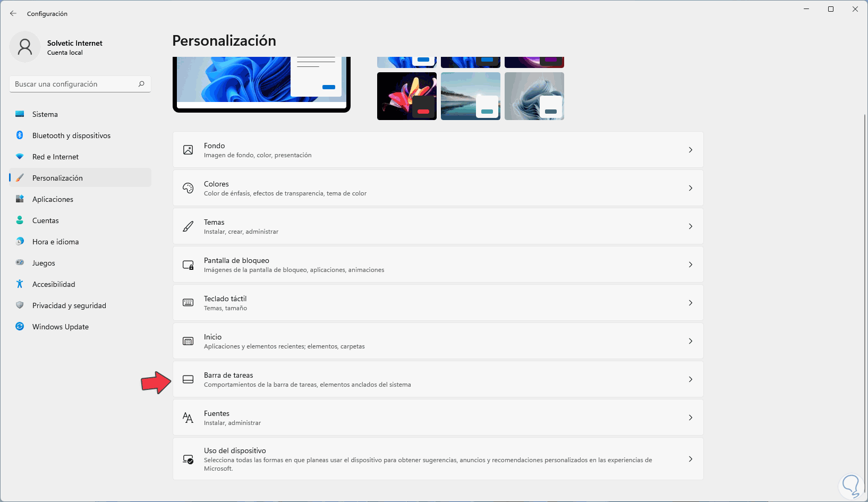Image resolution: width=868 pixels, height=502 pixels.
Task: Go to Bluetooth y dispositivos
Action: 80,135
